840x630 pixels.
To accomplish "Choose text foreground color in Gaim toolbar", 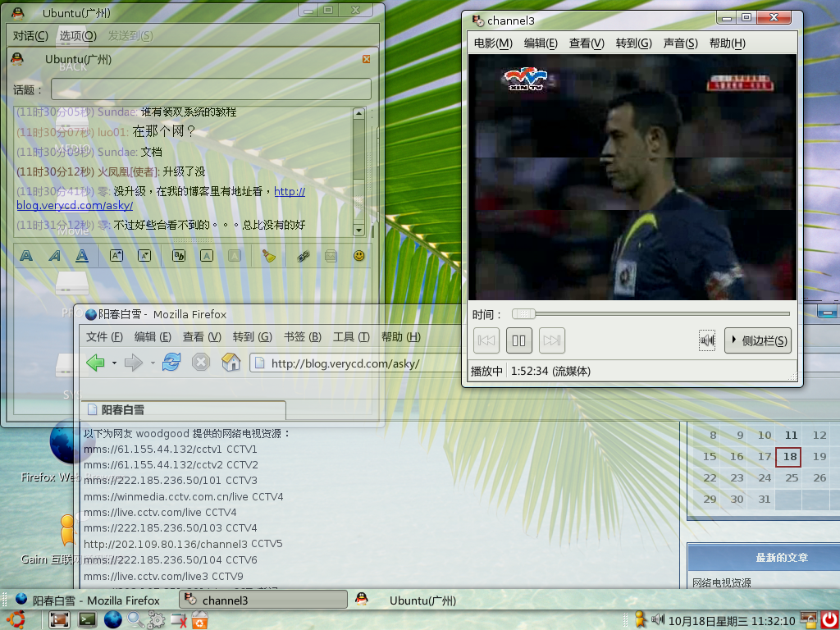I will pyautogui.click(x=207, y=256).
